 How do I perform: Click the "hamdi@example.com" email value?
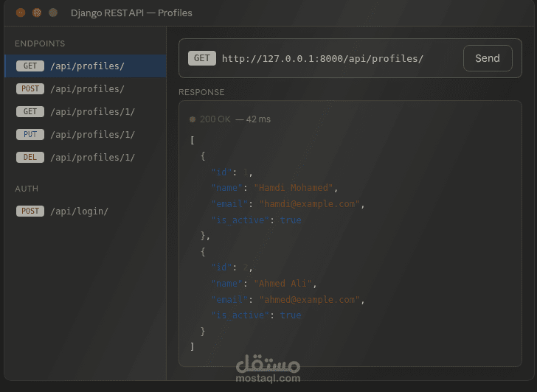point(310,204)
